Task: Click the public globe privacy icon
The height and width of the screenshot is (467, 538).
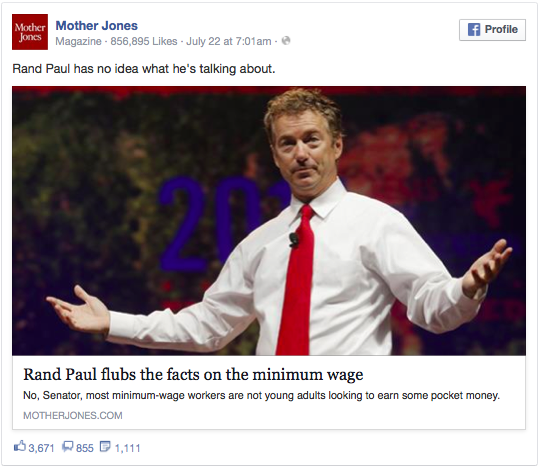Action: (x=286, y=41)
